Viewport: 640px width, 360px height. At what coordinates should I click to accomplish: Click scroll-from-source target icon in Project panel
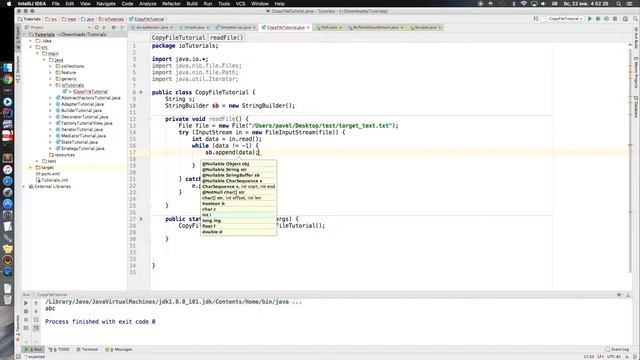(x=97, y=27)
